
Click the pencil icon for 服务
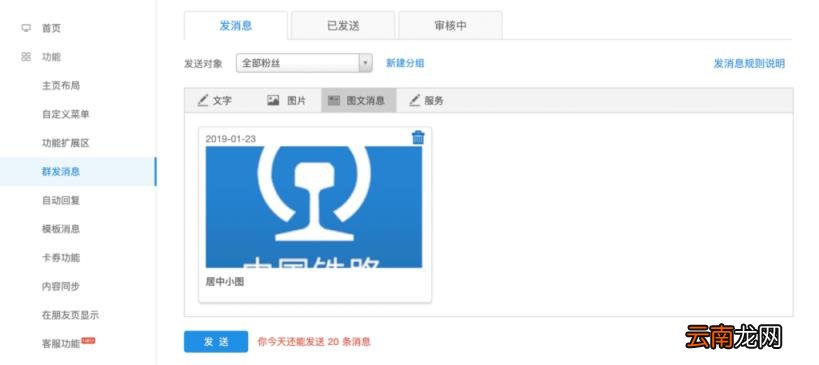415,100
